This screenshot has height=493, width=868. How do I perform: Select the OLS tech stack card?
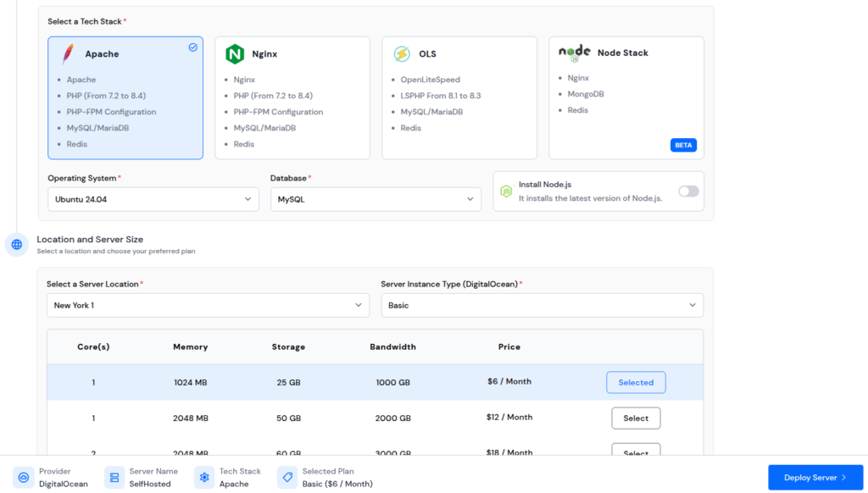click(x=459, y=98)
